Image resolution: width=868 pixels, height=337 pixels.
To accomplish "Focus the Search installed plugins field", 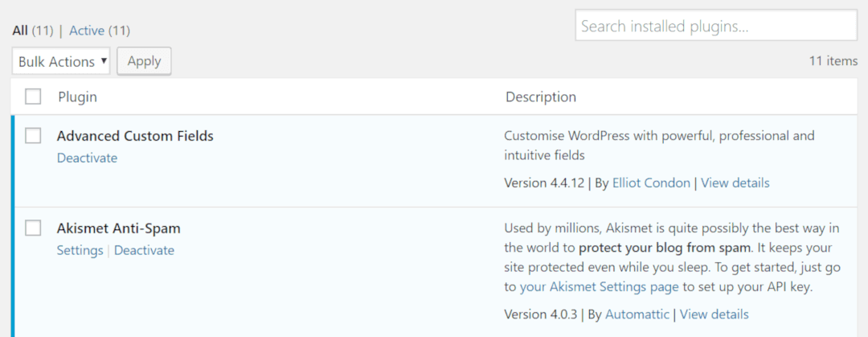I will (715, 27).
